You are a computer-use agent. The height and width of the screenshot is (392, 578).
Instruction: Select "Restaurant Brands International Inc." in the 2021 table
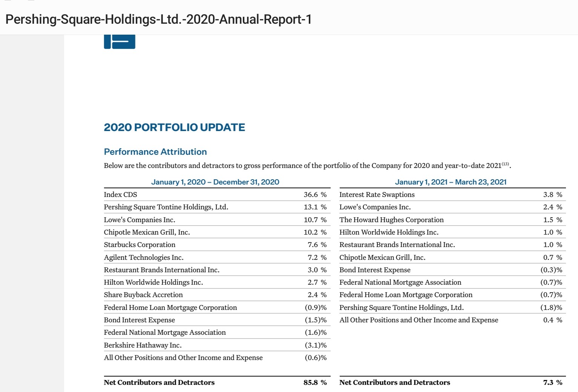(x=397, y=245)
